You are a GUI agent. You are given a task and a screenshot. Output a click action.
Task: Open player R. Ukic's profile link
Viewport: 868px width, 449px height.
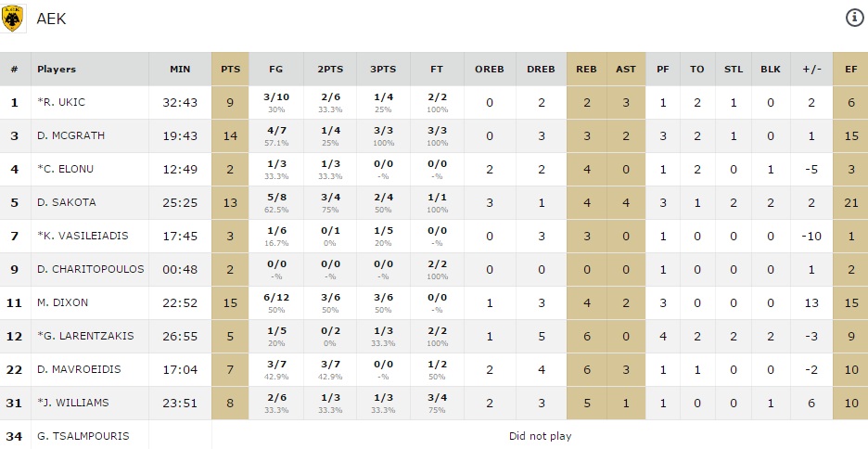click(x=60, y=102)
